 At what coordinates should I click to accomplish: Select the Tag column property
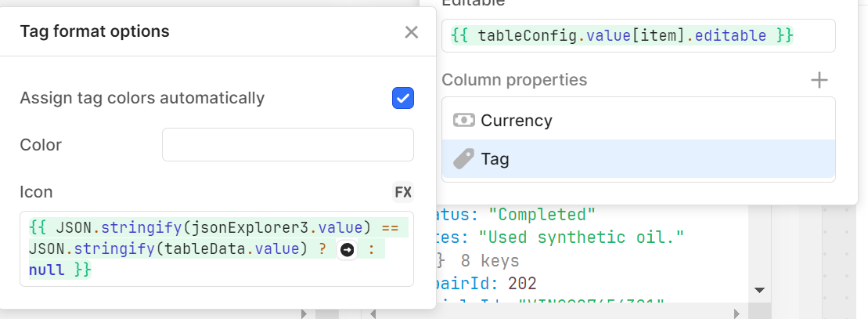638,159
